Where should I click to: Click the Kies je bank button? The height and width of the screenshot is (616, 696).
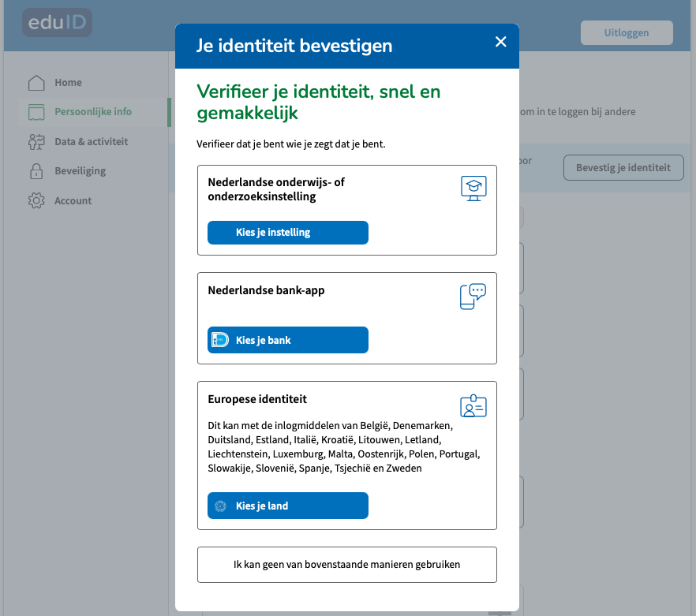pyautogui.click(x=287, y=340)
